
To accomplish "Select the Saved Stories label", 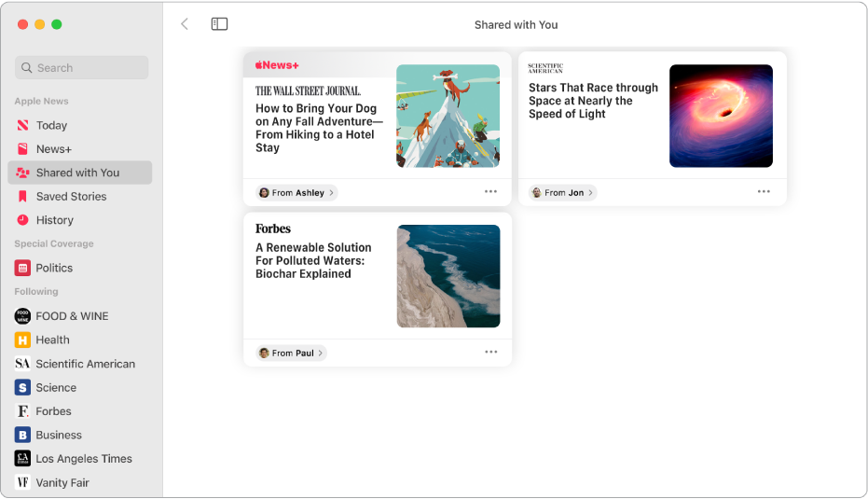I will [x=72, y=197].
